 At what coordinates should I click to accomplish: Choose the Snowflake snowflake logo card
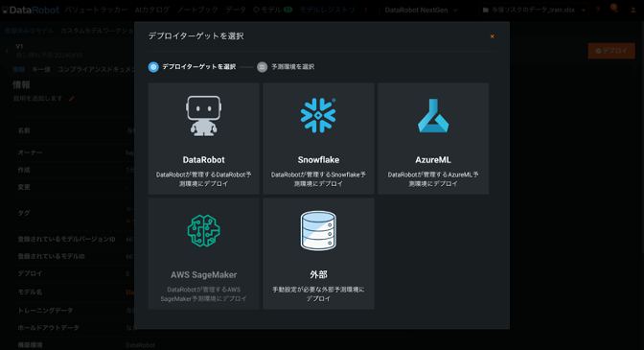point(318,138)
